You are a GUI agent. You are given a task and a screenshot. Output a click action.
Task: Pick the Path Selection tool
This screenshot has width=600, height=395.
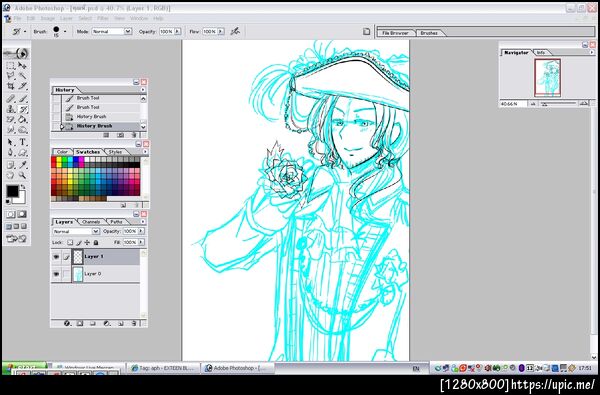coord(11,142)
